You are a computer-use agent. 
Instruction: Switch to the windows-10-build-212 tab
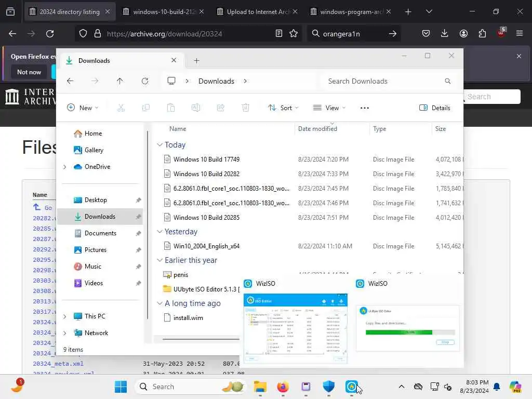pyautogui.click(x=164, y=11)
